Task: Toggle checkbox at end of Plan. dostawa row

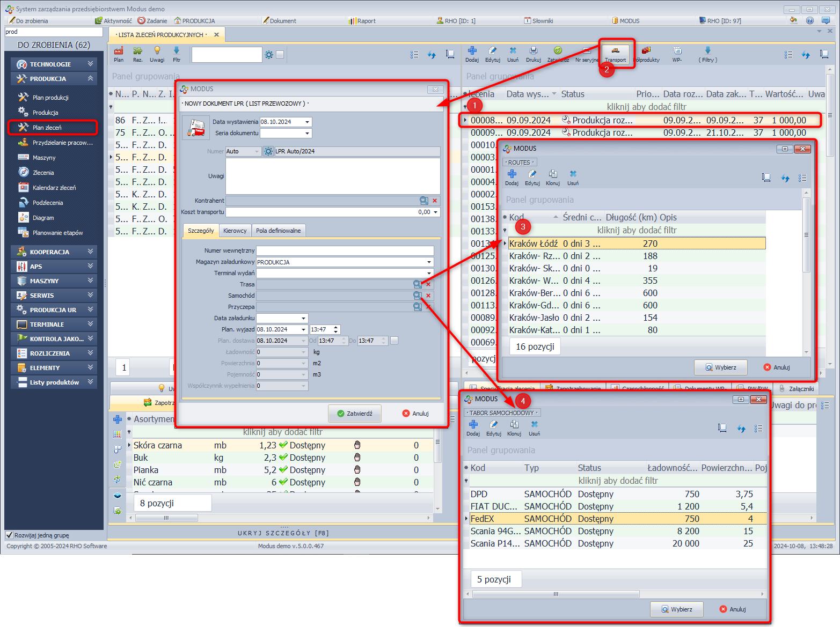Action: 394,341
